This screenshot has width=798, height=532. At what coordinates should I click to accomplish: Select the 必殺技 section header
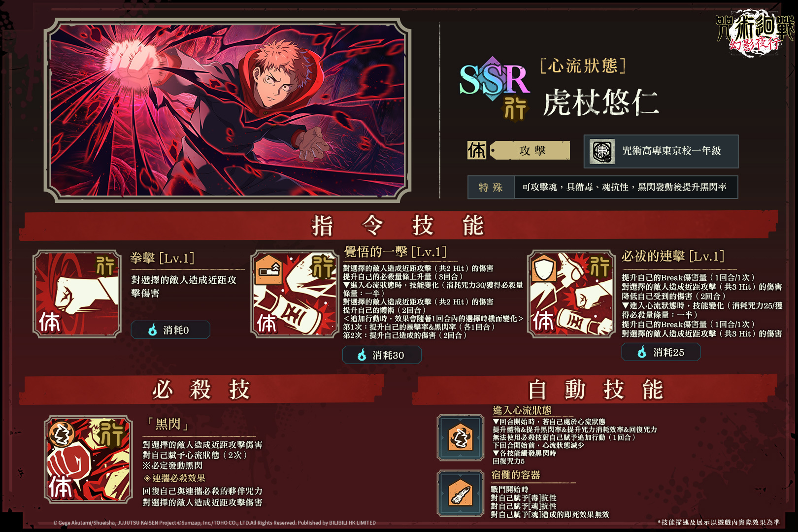click(201, 389)
